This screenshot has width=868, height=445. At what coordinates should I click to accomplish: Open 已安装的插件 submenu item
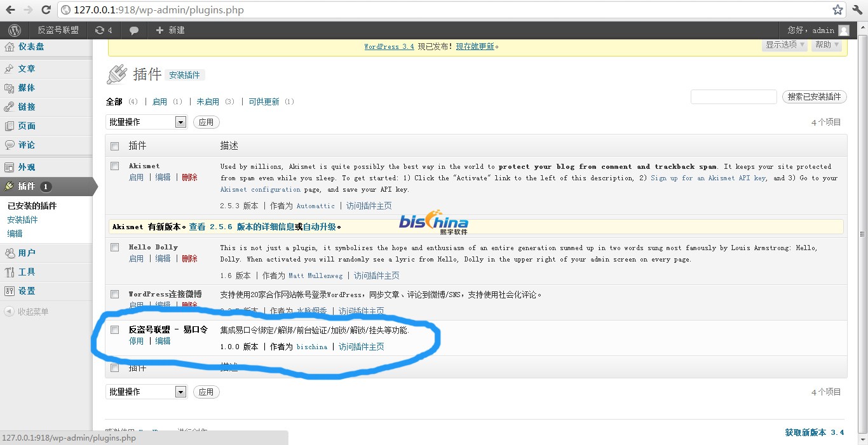pyautogui.click(x=32, y=206)
